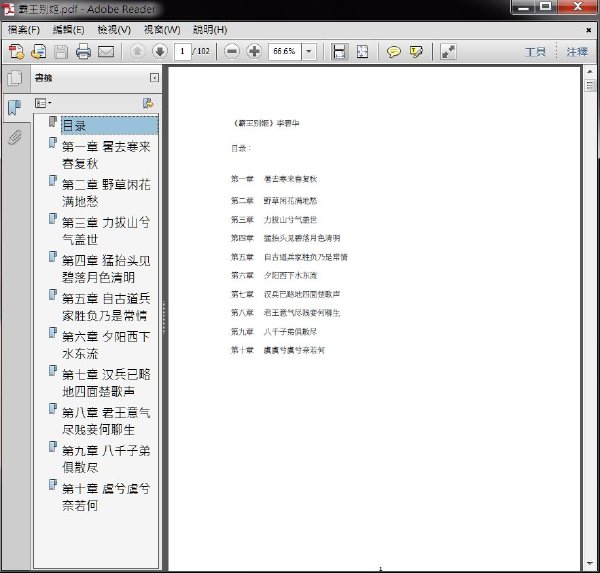600x573 pixels.
Task: Open the zoom percentage dropdown arrow
Action: click(309, 51)
